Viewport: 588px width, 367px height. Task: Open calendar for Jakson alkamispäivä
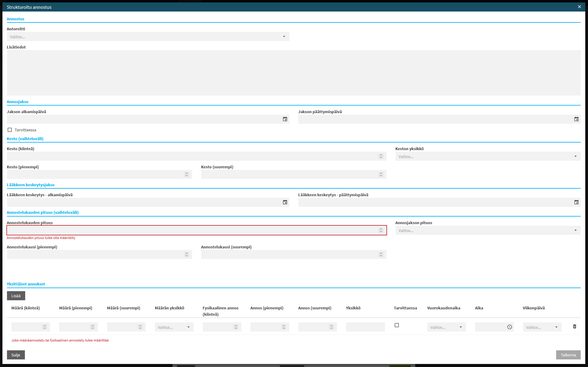click(x=285, y=119)
